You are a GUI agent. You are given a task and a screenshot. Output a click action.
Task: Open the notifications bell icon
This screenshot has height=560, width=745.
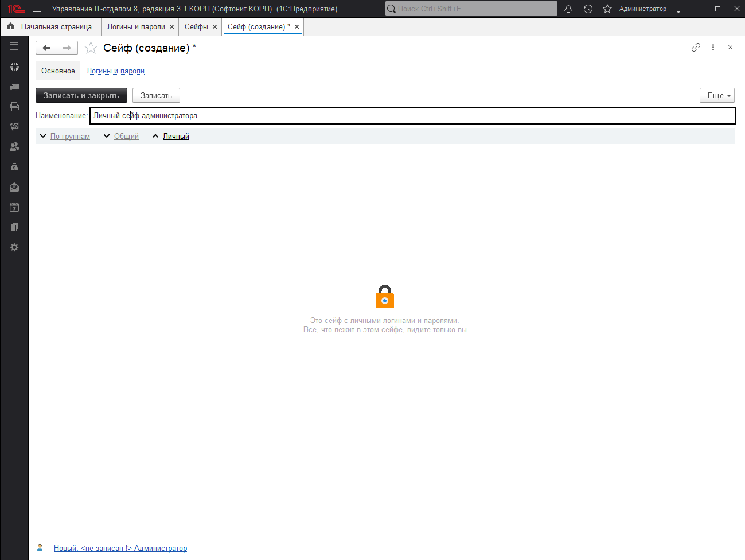(x=568, y=9)
